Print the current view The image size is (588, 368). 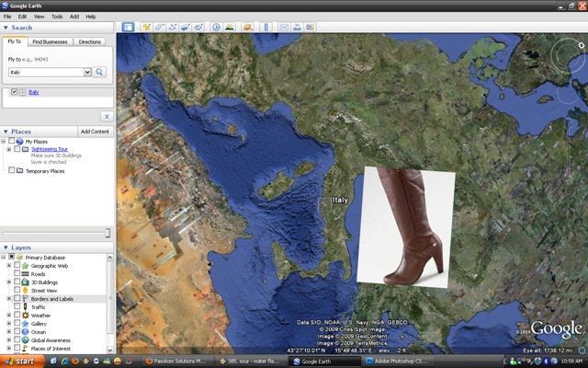coord(297,27)
